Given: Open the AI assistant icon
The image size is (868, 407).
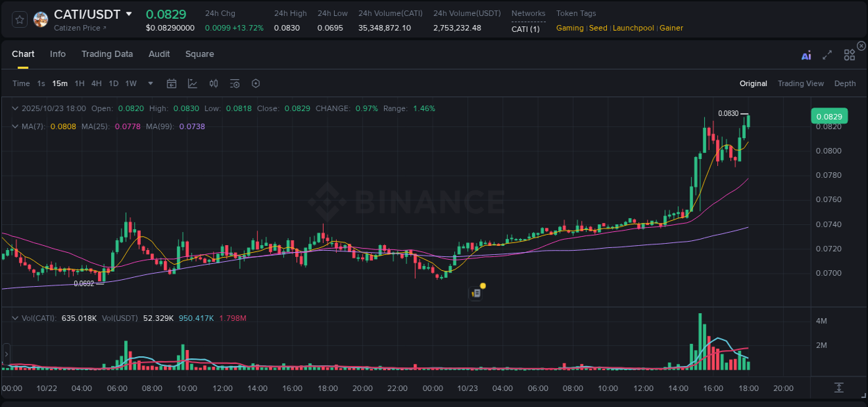Looking at the screenshot, I should coord(806,54).
